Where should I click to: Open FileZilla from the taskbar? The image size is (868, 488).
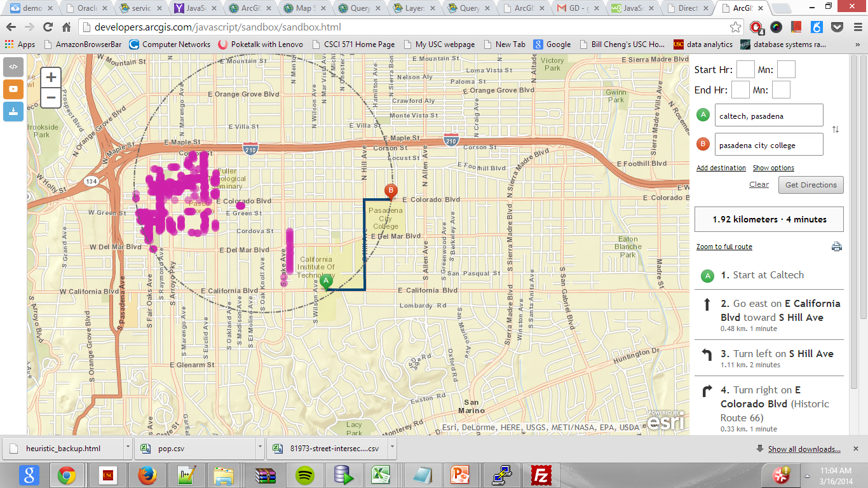click(542, 475)
